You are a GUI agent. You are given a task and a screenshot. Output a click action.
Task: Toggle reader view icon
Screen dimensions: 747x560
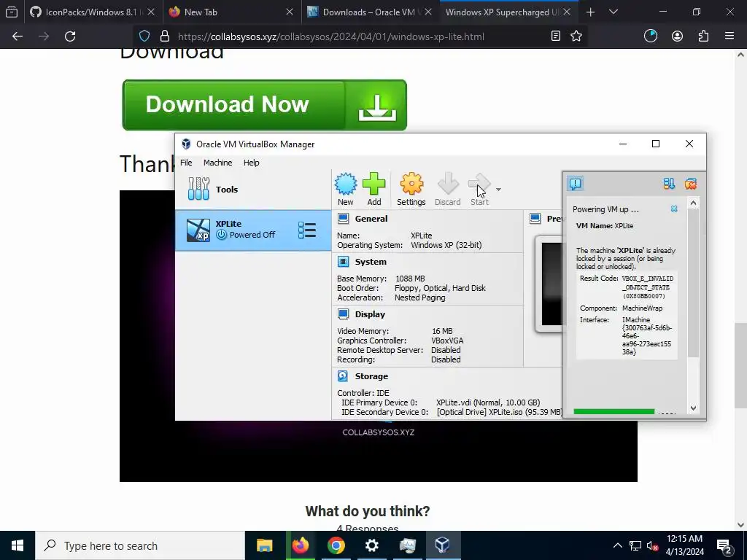pos(555,36)
